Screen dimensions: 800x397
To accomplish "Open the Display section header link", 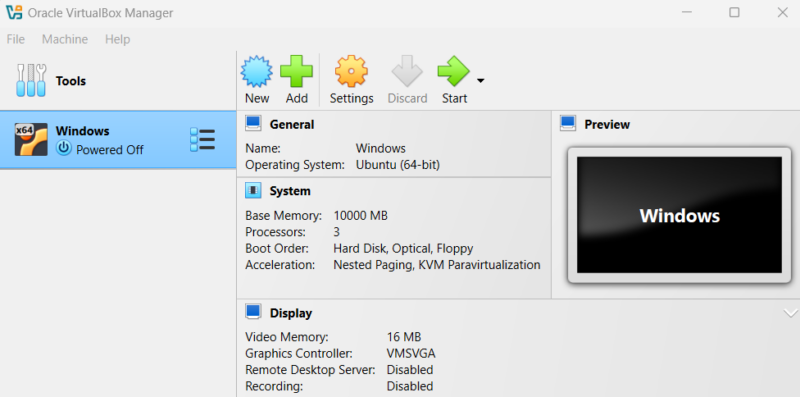I will click(291, 313).
